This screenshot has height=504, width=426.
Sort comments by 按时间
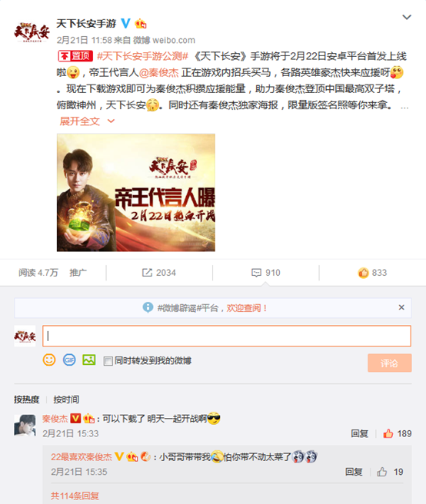66,400
